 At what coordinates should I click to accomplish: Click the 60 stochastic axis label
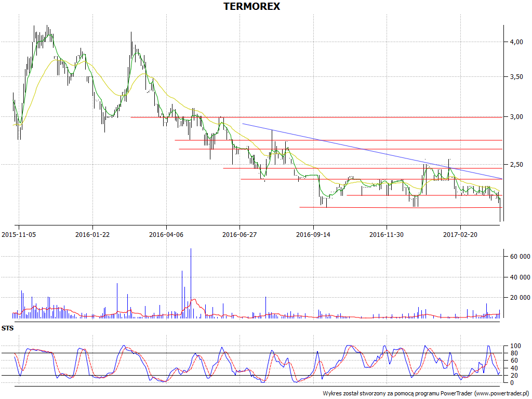coord(514,361)
